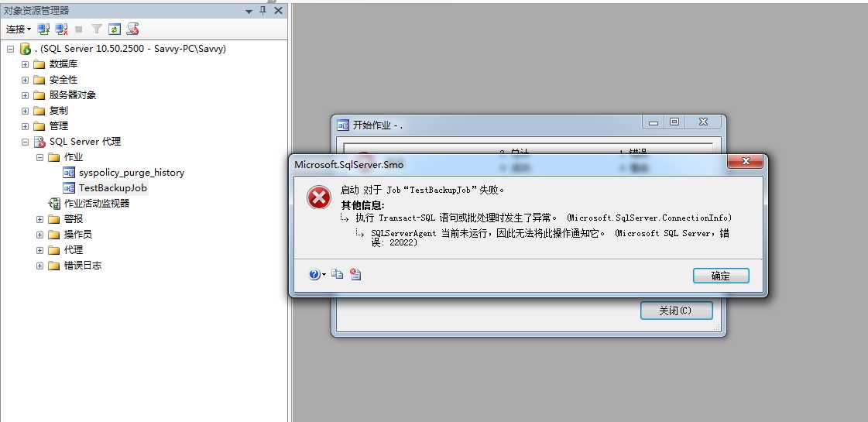Pin the Object Explorer panel
The image size is (868, 422).
263,11
